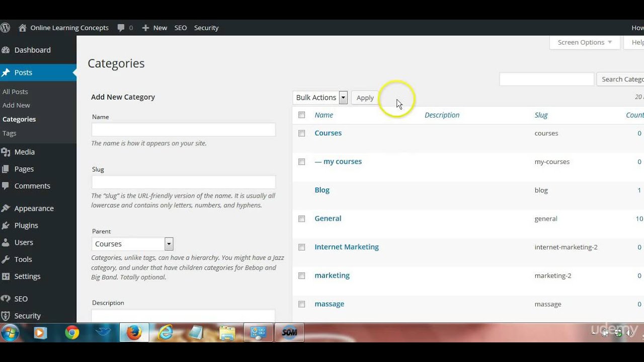Check the my courses category checkbox
The width and height of the screenshot is (644, 362).
302,162
